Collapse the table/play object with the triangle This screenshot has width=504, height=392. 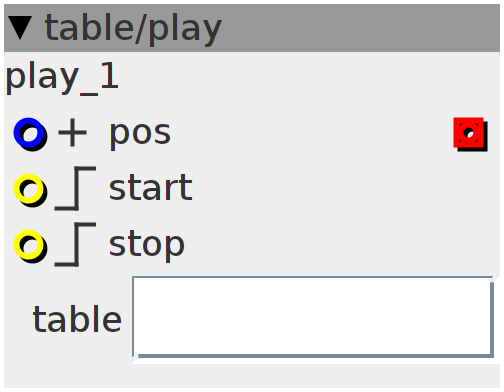20,28
